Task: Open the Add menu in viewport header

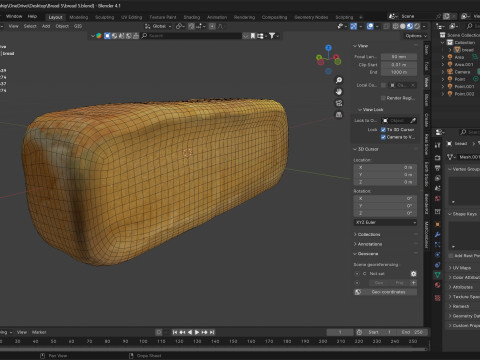Action: (46, 26)
